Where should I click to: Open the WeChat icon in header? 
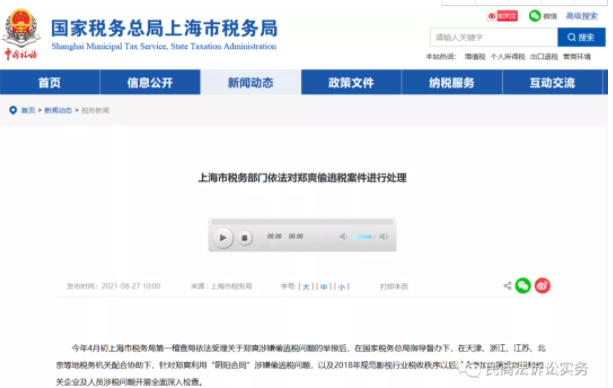pyautogui.click(x=534, y=16)
